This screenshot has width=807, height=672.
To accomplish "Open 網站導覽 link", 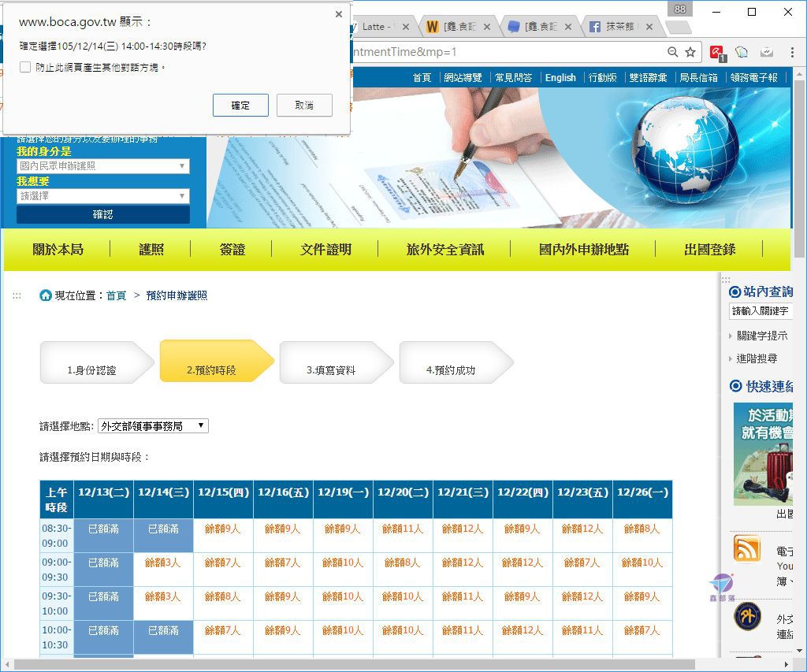I will [x=463, y=78].
